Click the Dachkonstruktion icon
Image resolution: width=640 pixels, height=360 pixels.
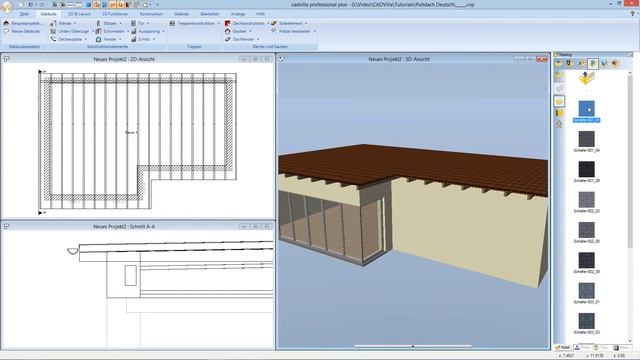point(228,23)
